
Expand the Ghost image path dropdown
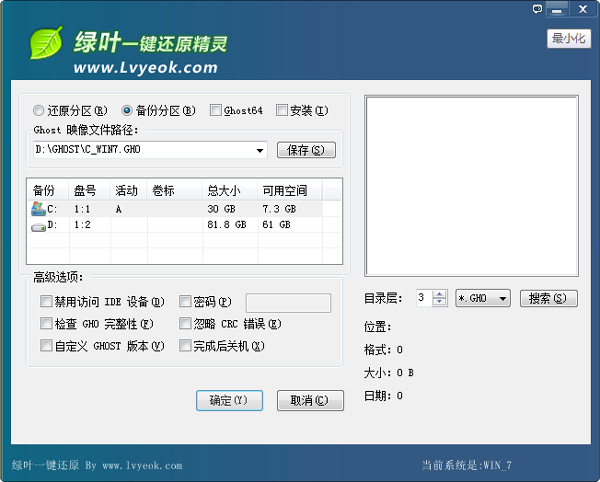260,150
